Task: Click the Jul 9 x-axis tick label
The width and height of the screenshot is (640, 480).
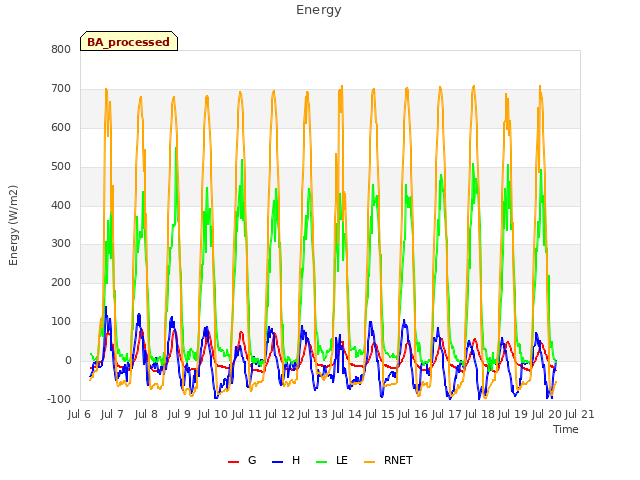Action: (179, 415)
